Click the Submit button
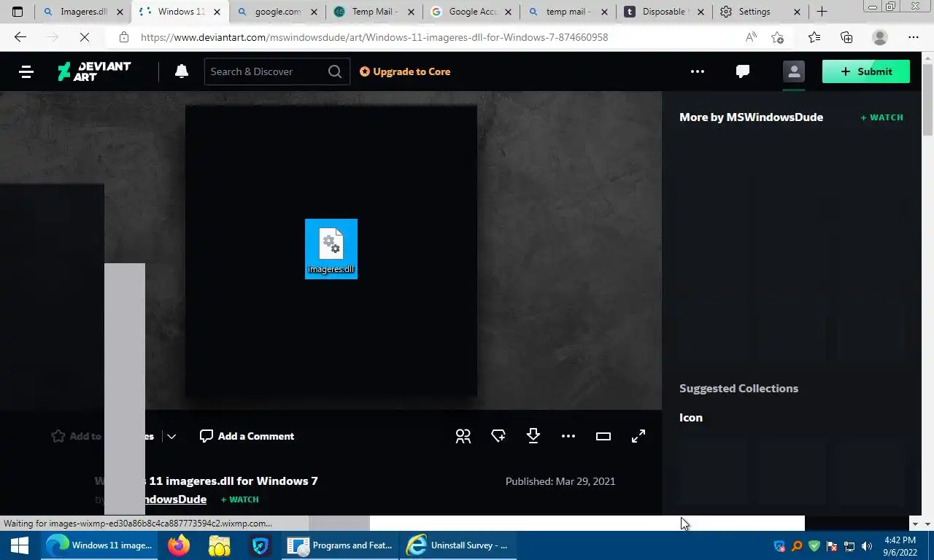 pos(866,71)
